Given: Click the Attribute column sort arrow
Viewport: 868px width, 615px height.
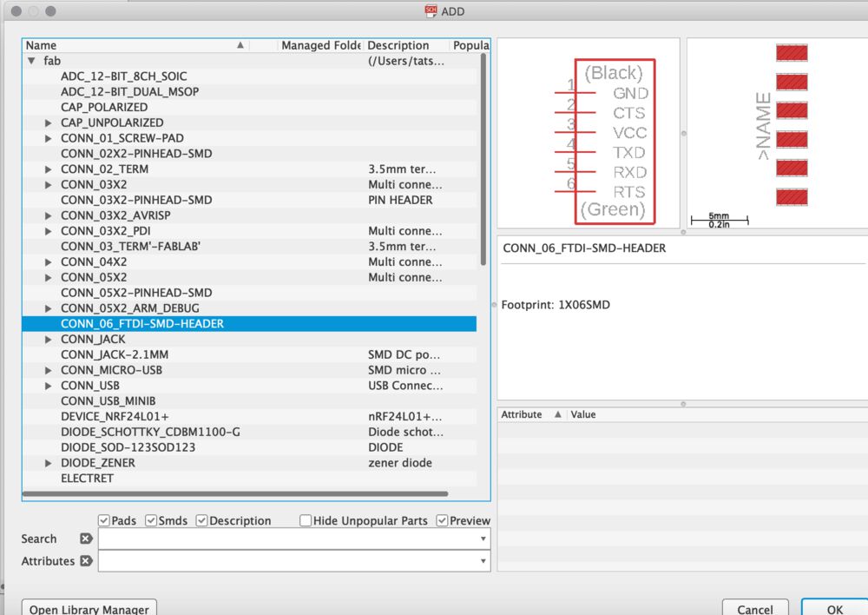Looking at the screenshot, I should [x=558, y=414].
